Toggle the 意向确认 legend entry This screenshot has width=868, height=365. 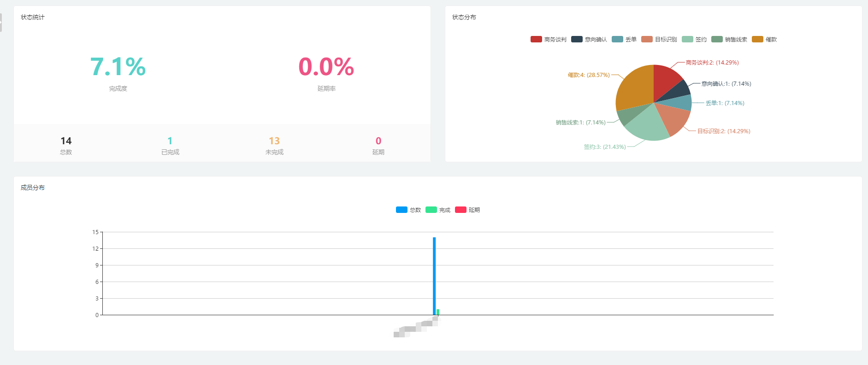click(589, 39)
